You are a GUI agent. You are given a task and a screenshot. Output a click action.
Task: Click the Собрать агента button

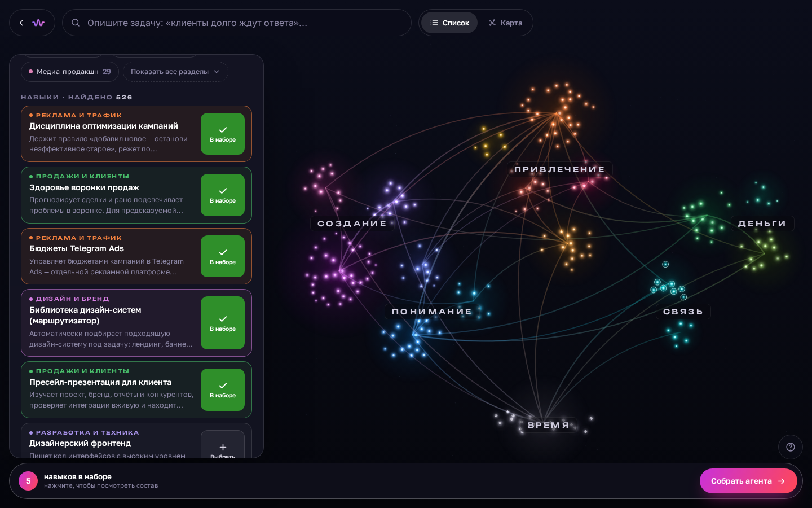(748, 481)
